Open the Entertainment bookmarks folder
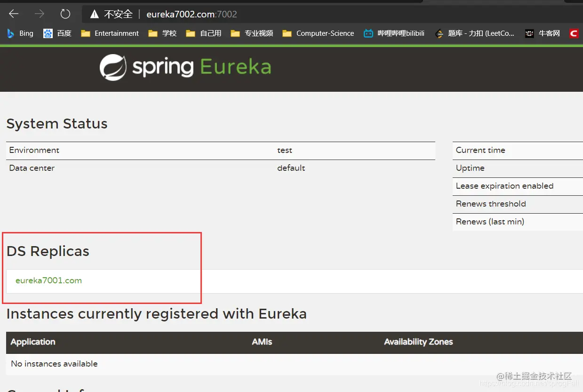 110,33
